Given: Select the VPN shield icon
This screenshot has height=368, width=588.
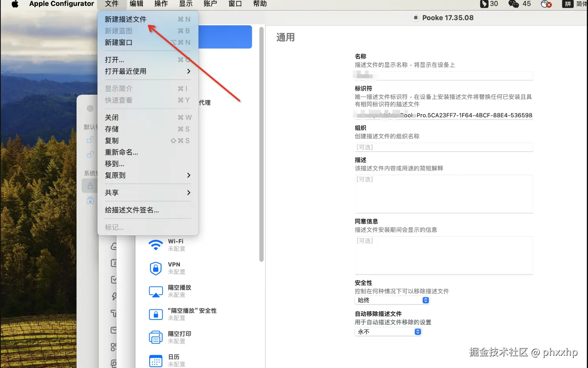Looking at the screenshot, I should coord(156,268).
